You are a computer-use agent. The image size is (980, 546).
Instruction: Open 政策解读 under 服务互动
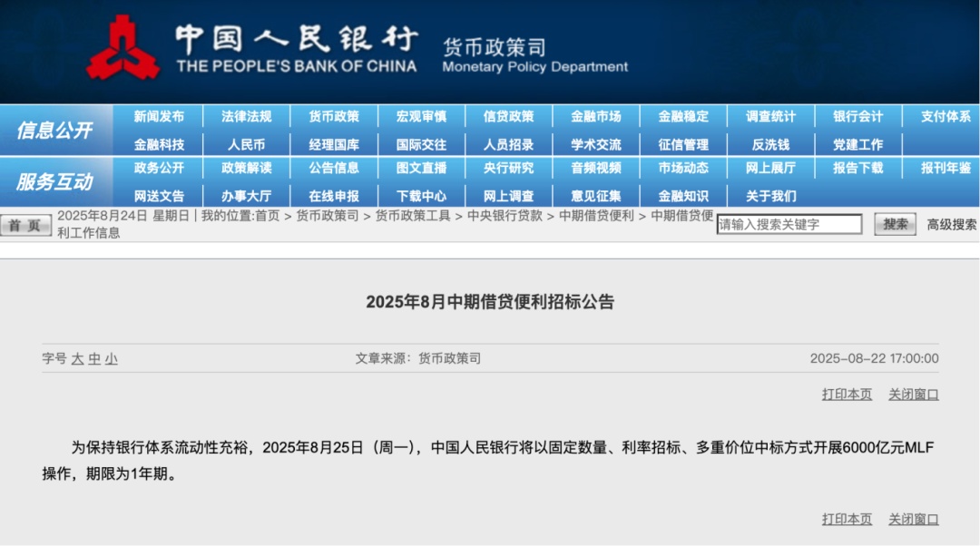pyautogui.click(x=247, y=169)
